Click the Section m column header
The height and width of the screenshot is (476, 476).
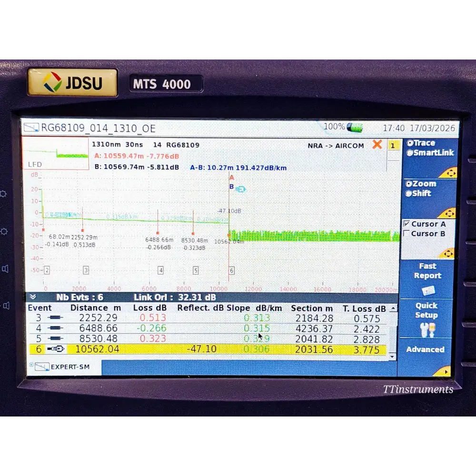coord(312,308)
